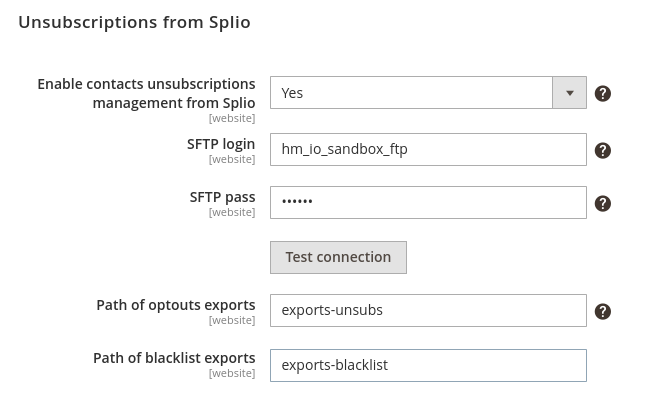
Task: Click into the masked SFTP pass field
Action: pos(427,202)
